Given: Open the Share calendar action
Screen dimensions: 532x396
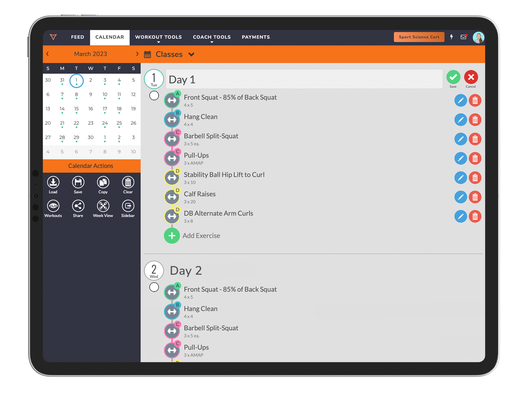Looking at the screenshot, I should 78,206.
